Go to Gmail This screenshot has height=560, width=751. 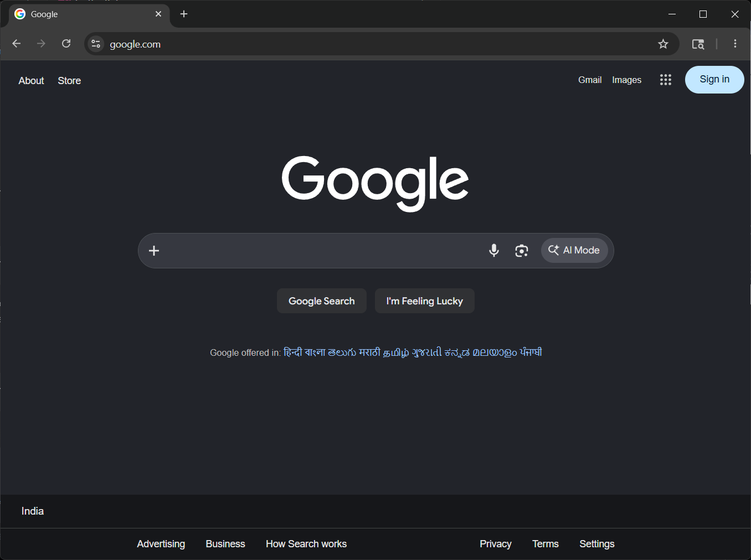click(590, 80)
